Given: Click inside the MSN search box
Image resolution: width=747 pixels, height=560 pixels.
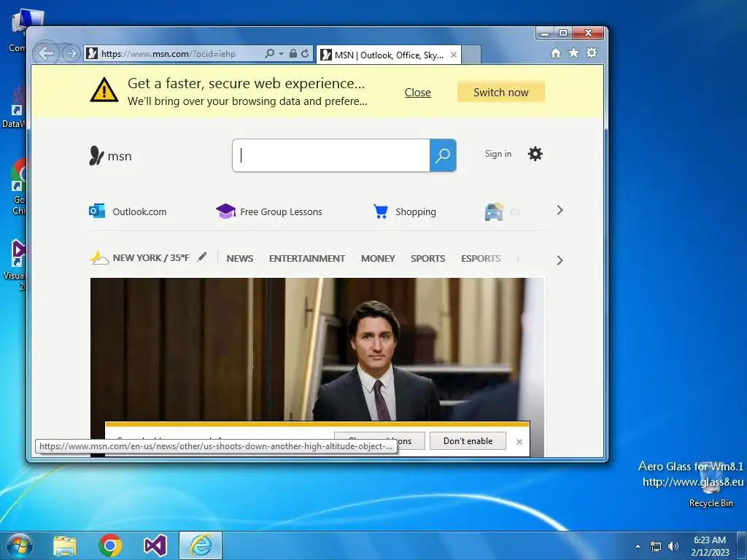Looking at the screenshot, I should click(x=331, y=155).
